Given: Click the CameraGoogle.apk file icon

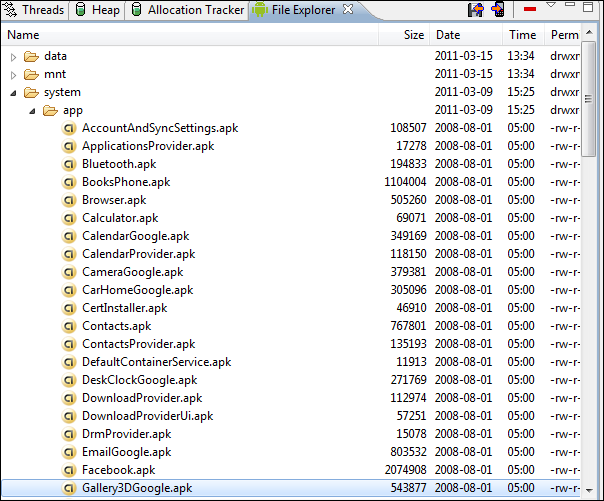Looking at the screenshot, I should [x=69, y=272].
